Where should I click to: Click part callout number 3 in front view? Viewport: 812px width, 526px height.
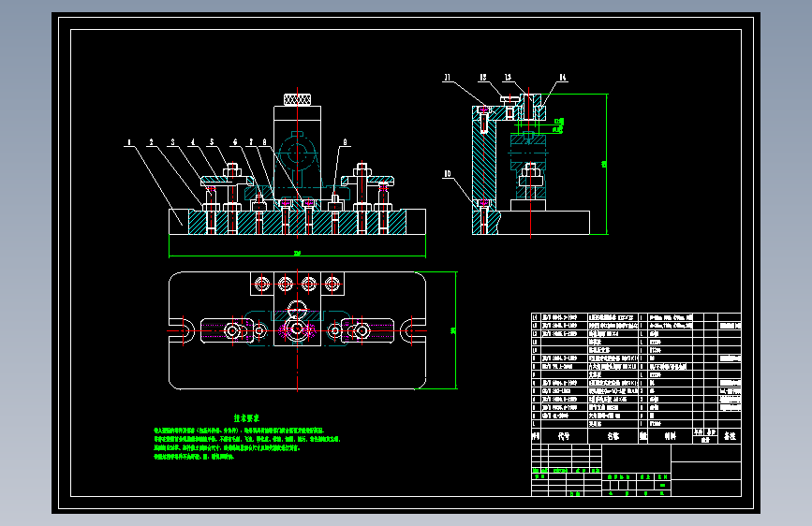tap(173, 142)
